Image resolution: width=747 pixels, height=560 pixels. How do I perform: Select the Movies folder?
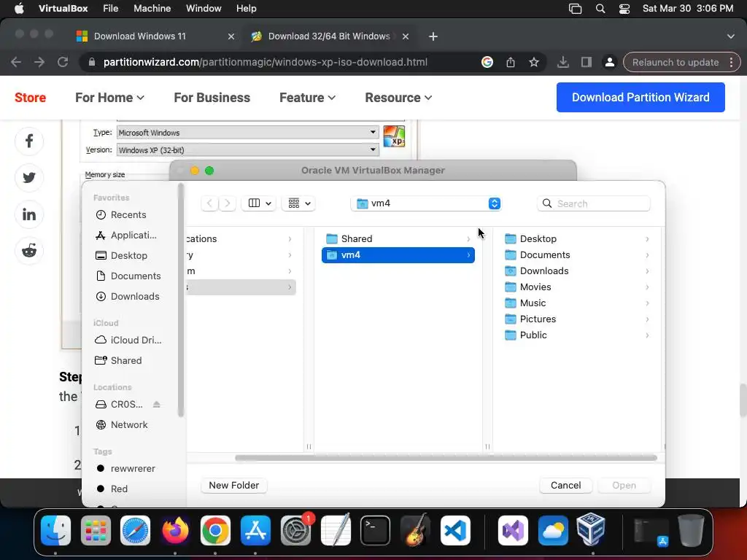578,287
